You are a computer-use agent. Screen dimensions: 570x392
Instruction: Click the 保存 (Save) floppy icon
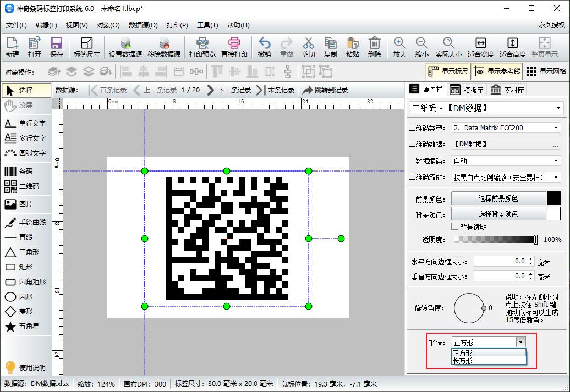coord(56,47)
